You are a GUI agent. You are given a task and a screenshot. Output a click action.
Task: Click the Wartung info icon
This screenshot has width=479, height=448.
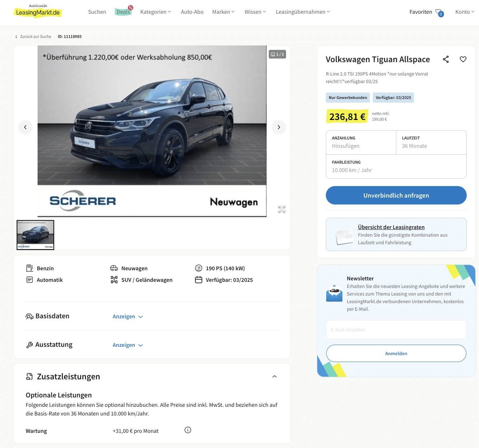coord(188,430)
